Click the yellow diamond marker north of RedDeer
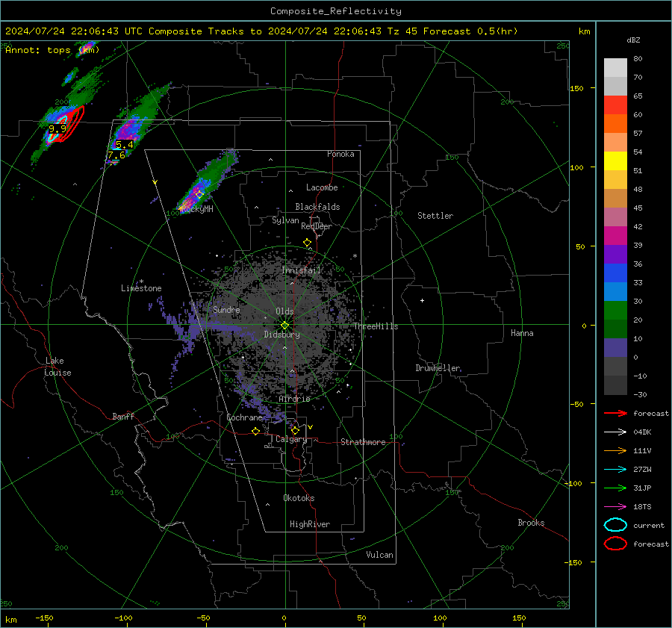672x628 pixels. [307, 243]
